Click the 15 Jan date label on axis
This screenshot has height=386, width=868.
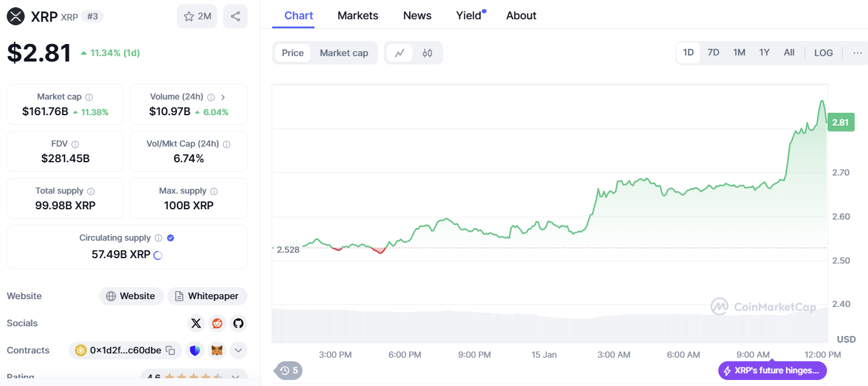coord(544,355)
